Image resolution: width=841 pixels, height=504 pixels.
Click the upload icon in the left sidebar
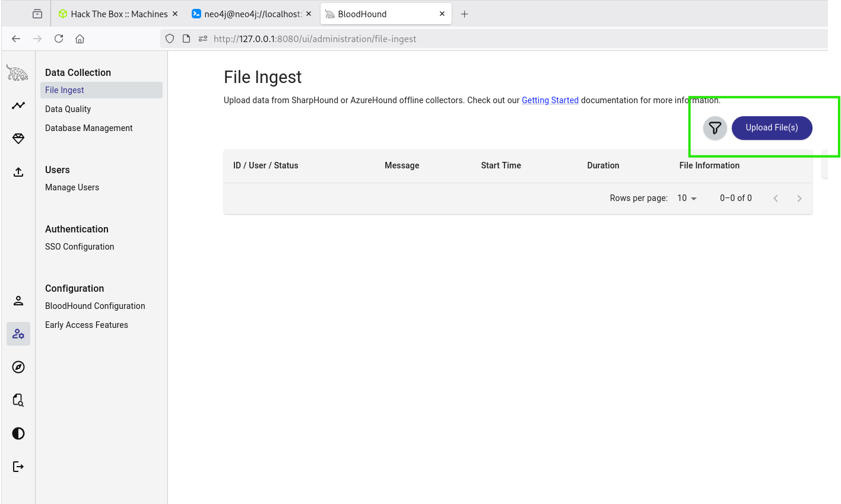pos(18,172)
